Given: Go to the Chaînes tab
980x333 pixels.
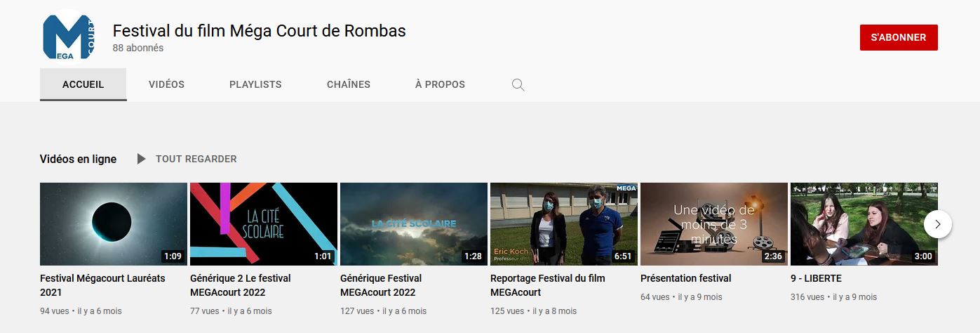Looking at the screenshot, I should 348,84.
